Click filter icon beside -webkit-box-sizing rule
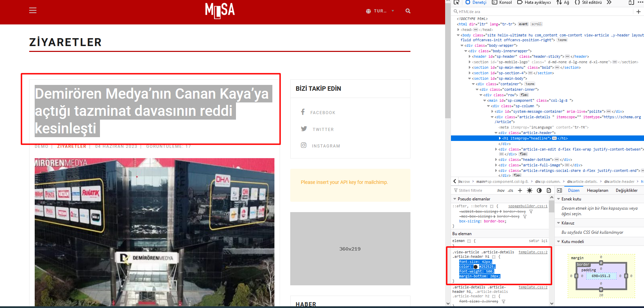The height and width of the screenshot is (308, 644). point(531,212)
